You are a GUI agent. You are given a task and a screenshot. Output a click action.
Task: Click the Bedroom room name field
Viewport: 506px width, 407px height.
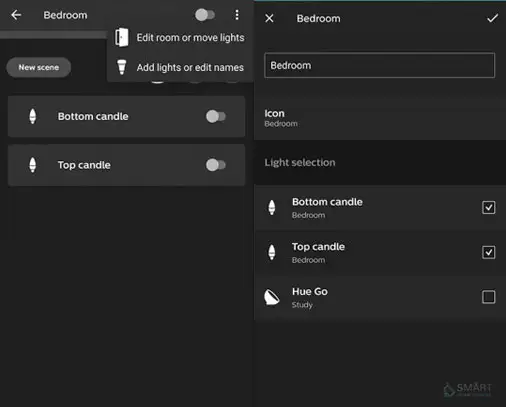click(x=379, y=65)
